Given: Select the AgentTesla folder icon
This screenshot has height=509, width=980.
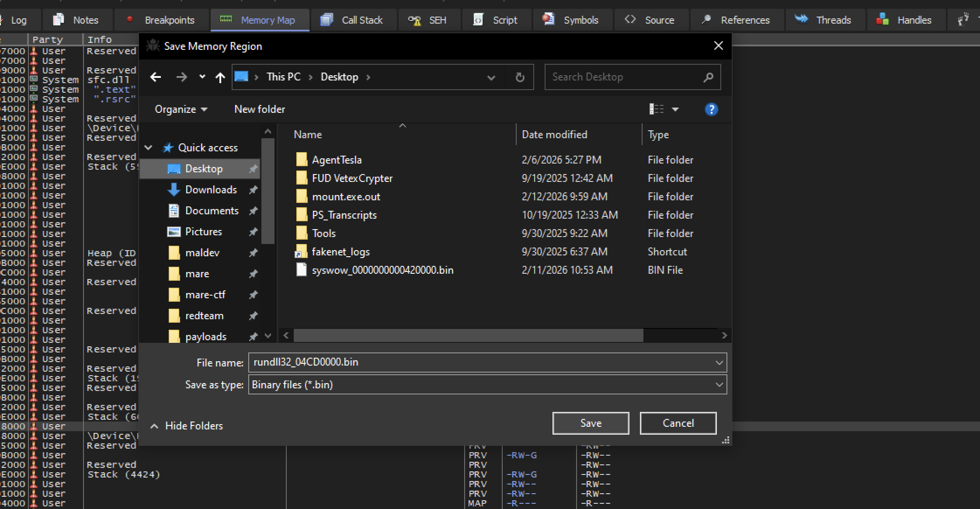Looking at the screenshot, I should pos(302,160).
